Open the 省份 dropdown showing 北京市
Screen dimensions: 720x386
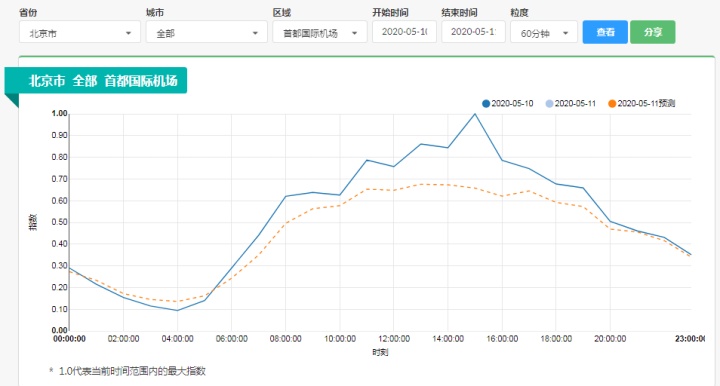pyautogui.click(x=79, y=32)
